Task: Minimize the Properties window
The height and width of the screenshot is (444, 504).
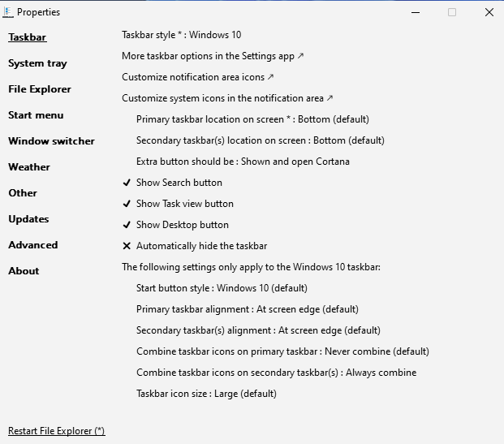Action: click(416, 12)
